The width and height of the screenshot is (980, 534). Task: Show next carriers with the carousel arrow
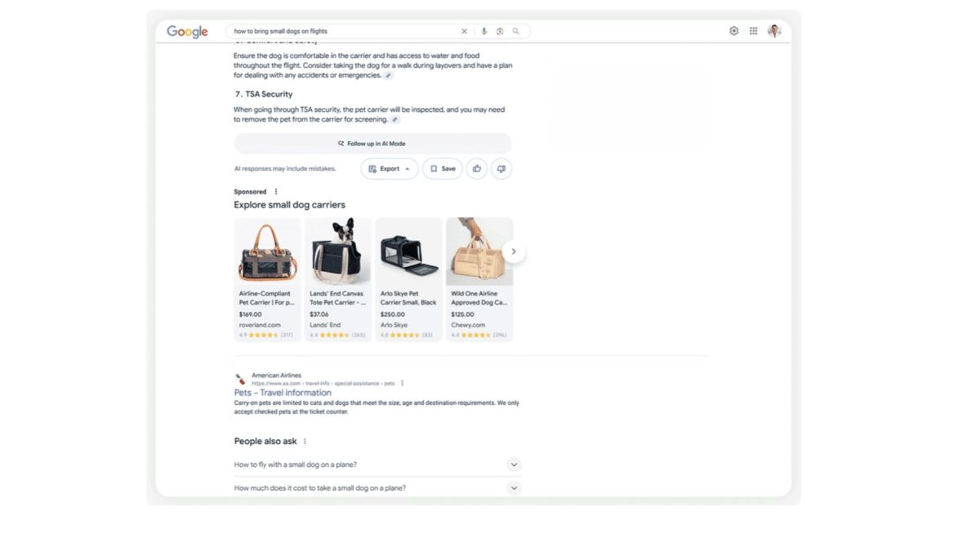pyautogui.click(x=514, y=251)
